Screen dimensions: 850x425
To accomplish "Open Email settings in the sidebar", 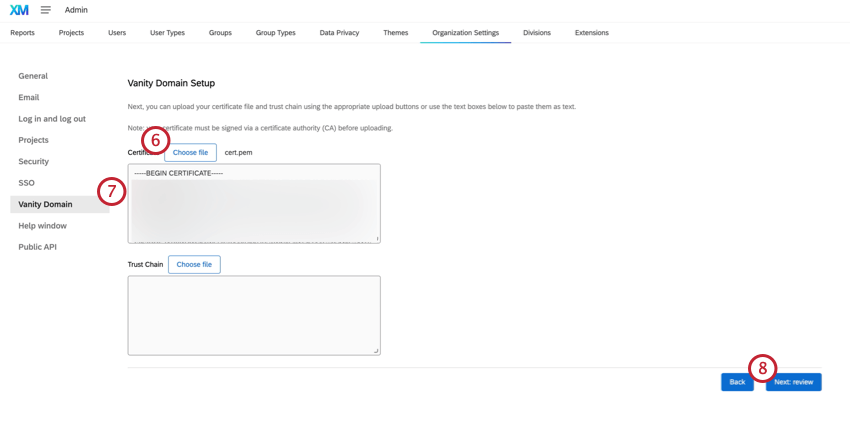I will tap(29, 97).
